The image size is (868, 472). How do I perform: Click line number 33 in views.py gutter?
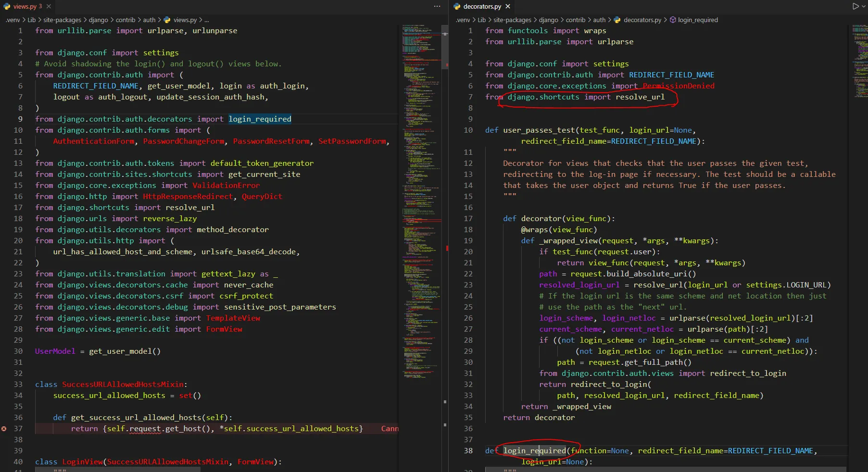click(18, 384)
